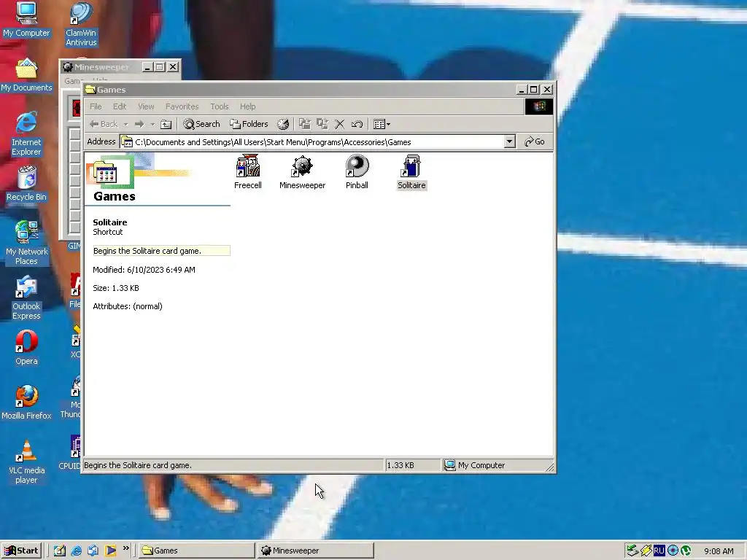The image size is (747, 560).
Task: Click the window resize grip corner
Action: point(550,467)
